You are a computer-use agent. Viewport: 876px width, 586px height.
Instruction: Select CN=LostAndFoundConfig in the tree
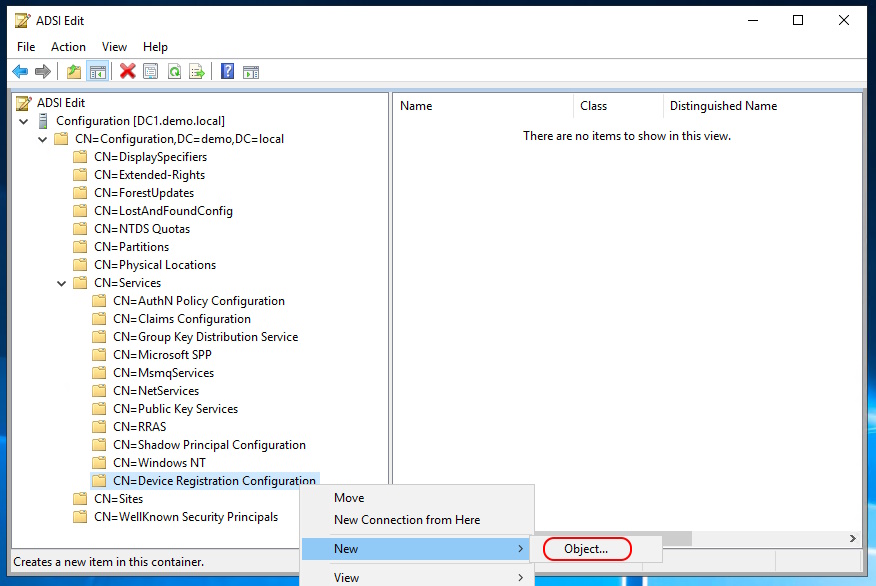[163, 211]
